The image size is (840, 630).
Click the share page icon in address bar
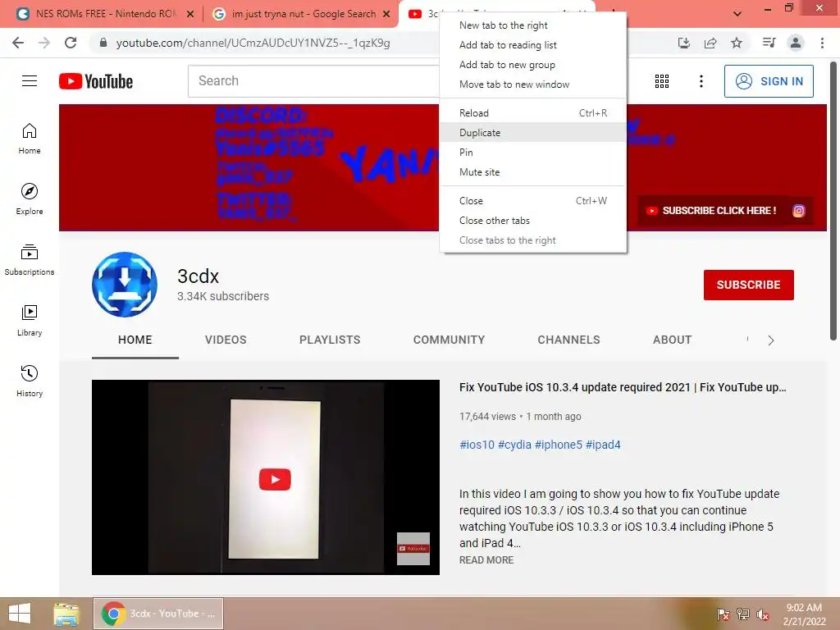[710, 43]
